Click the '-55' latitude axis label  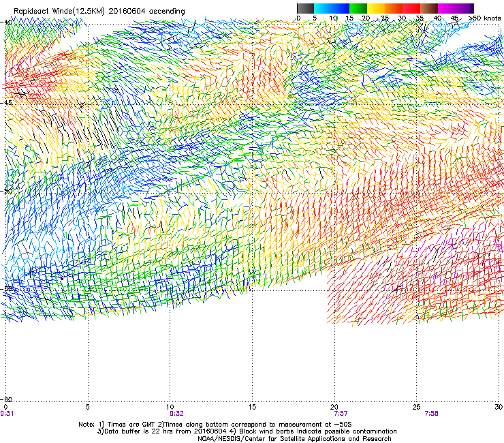click(7, 288)
